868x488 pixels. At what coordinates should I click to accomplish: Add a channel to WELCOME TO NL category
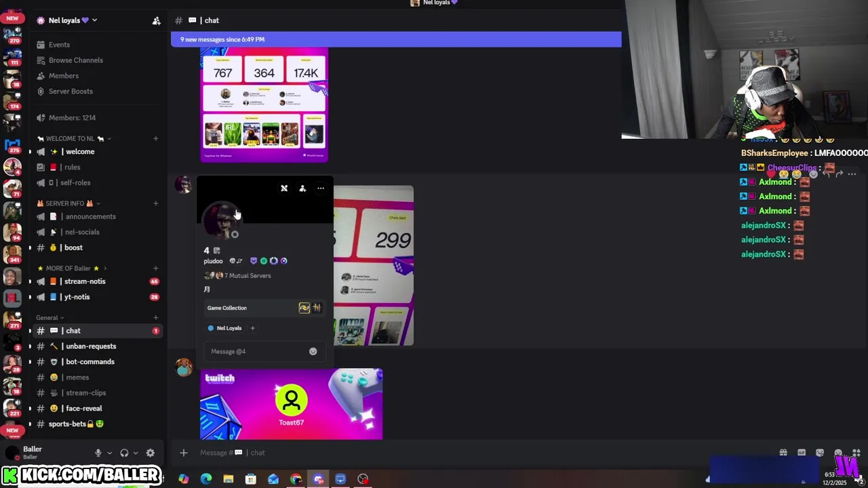(x=155, y=138)
